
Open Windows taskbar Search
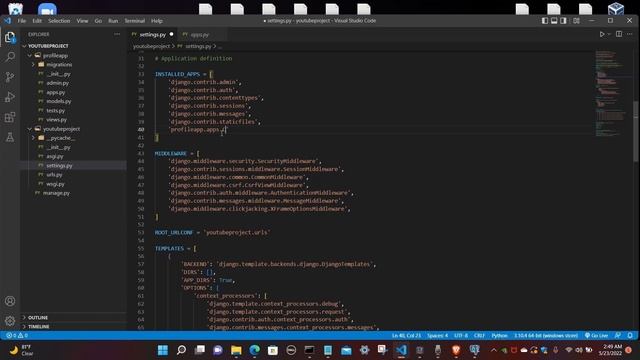(181, 350)
